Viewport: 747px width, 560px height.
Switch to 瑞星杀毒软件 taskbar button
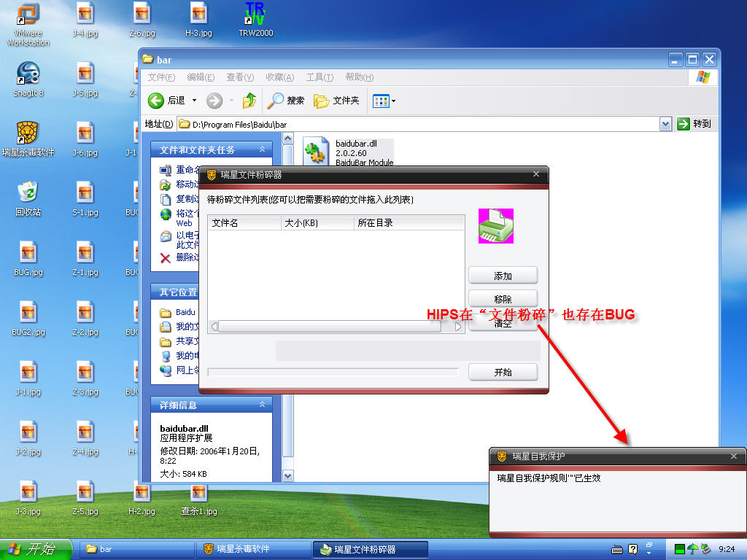(253, 550)
